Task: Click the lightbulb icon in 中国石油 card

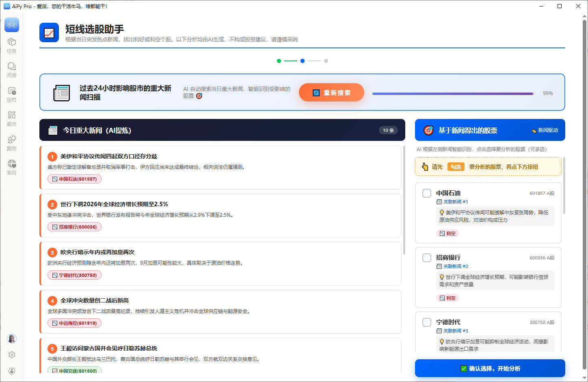Action: (442, 213)
